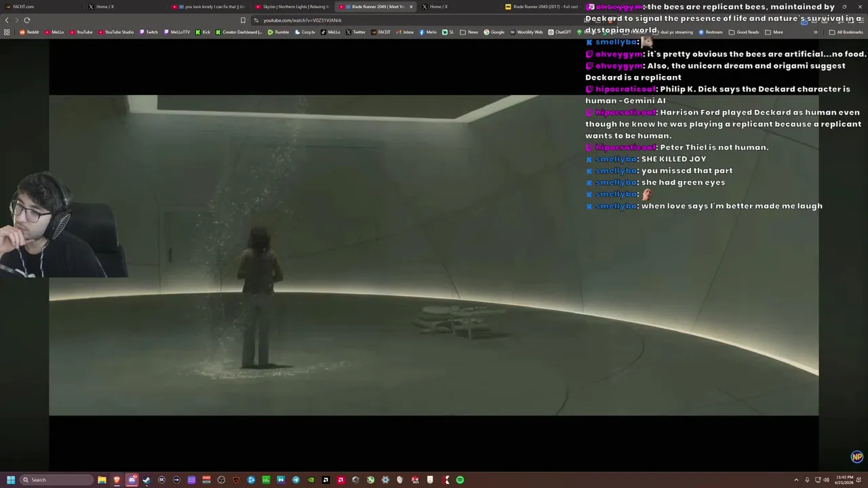Open the apps grid in the bookmarks bar
868x488 pixels.
pos(7,32)
